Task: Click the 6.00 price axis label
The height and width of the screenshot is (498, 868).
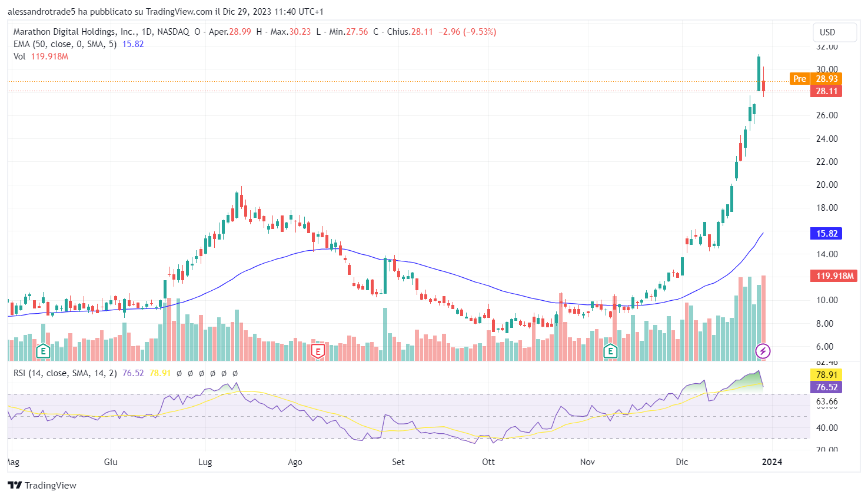Action: pos(824,347)
